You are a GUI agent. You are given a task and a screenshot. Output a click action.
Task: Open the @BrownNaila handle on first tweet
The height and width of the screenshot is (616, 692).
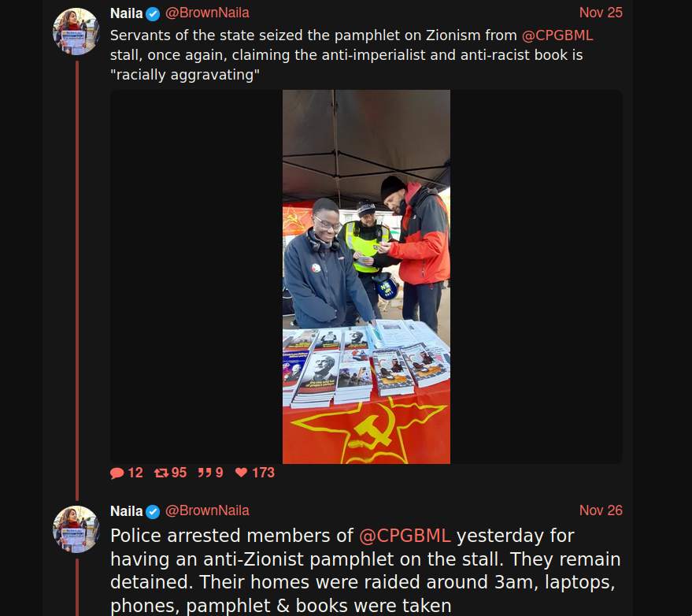click(207, 13)
